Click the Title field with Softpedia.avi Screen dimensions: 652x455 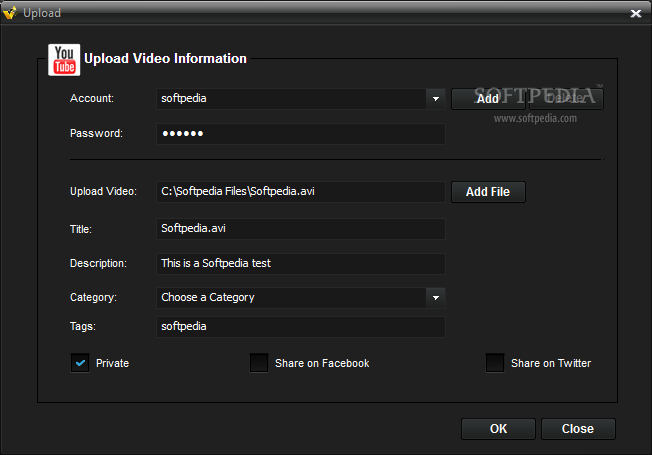click(301, 229)
